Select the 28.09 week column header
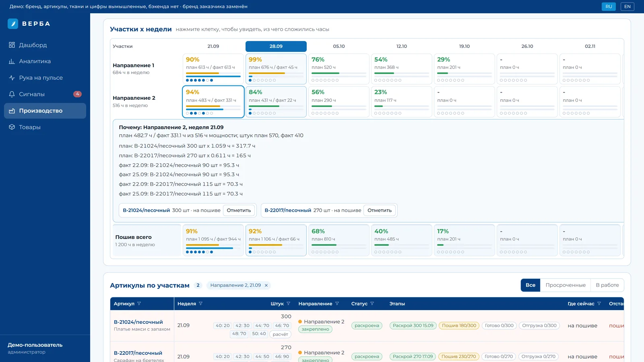The image size is (644, 362). [276, 46]
